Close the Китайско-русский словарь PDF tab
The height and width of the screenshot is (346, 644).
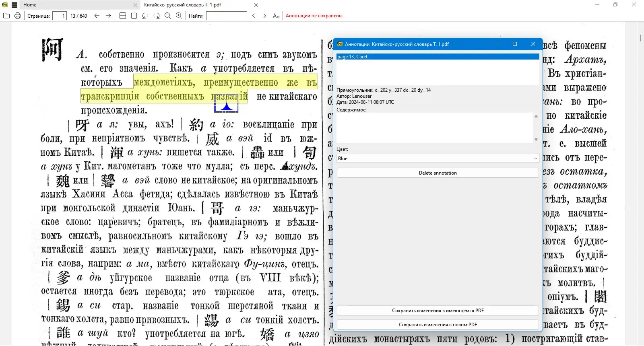pos(256,5)
